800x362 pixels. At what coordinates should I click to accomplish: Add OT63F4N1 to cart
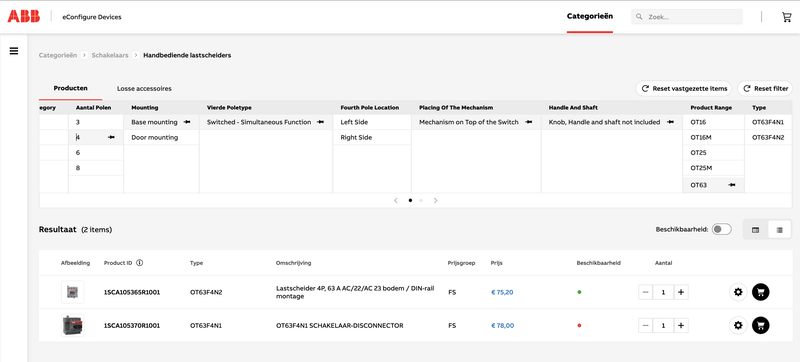pyautogui.click(x=761, y=325)
